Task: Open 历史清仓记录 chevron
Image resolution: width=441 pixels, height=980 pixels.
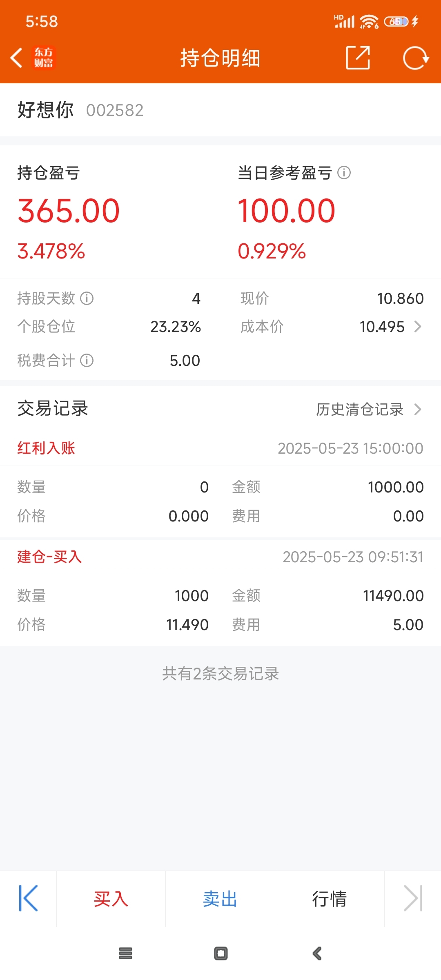Action: click(417, 409)
